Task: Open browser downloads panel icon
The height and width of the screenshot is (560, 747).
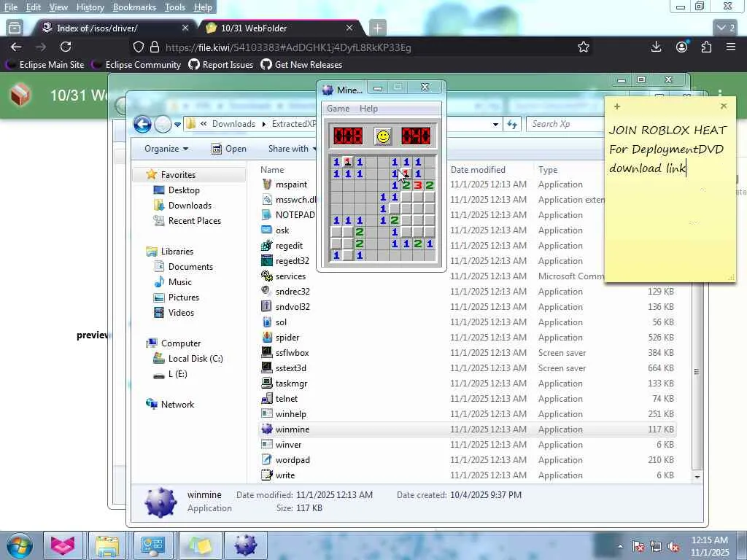Action: 656,47
